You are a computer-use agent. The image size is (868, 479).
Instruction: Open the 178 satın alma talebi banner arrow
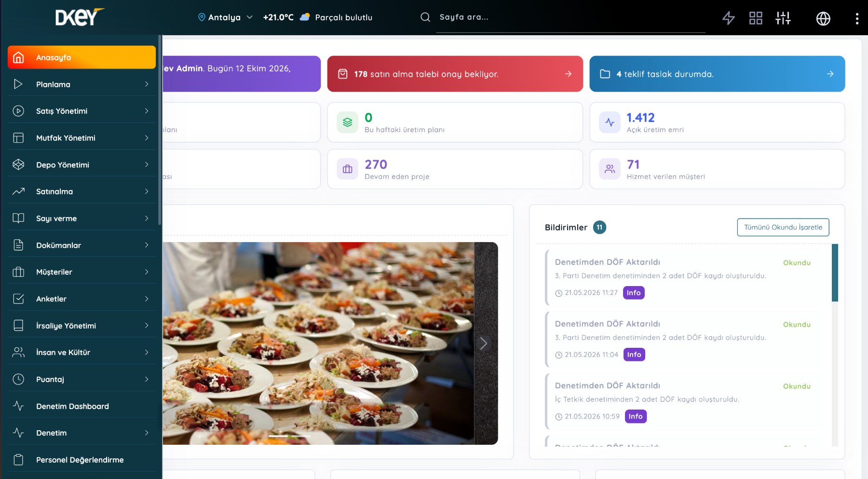pyautogui.click(x=568, y=74)
